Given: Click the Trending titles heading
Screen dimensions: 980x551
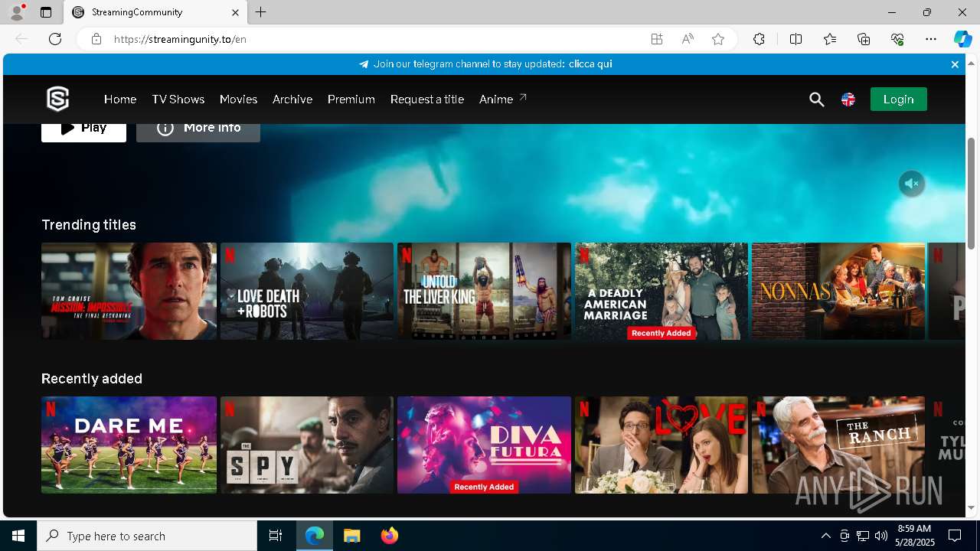Looking at the screenshot, I should click(89, 224).
